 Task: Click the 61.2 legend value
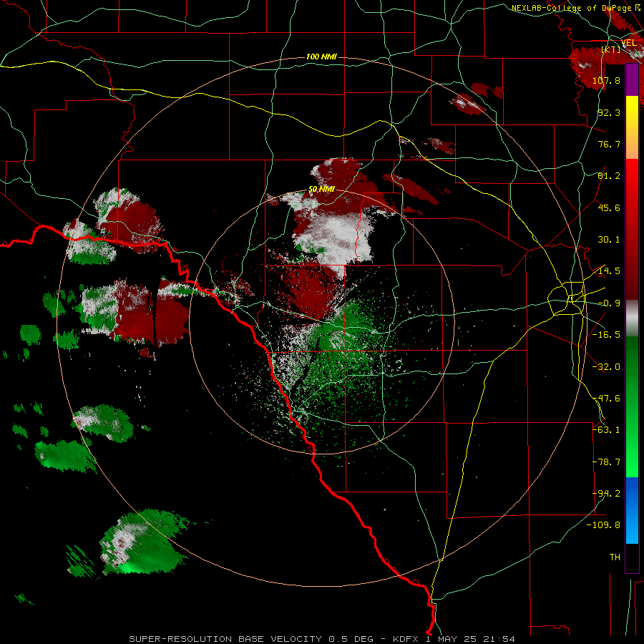[609, 176]
